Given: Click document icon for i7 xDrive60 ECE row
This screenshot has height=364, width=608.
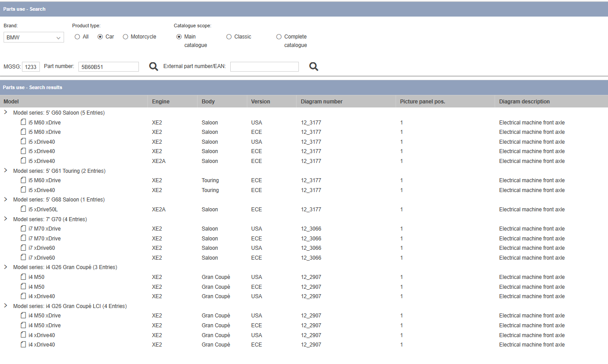Looking at the screenshot, I should click(23, 257).
